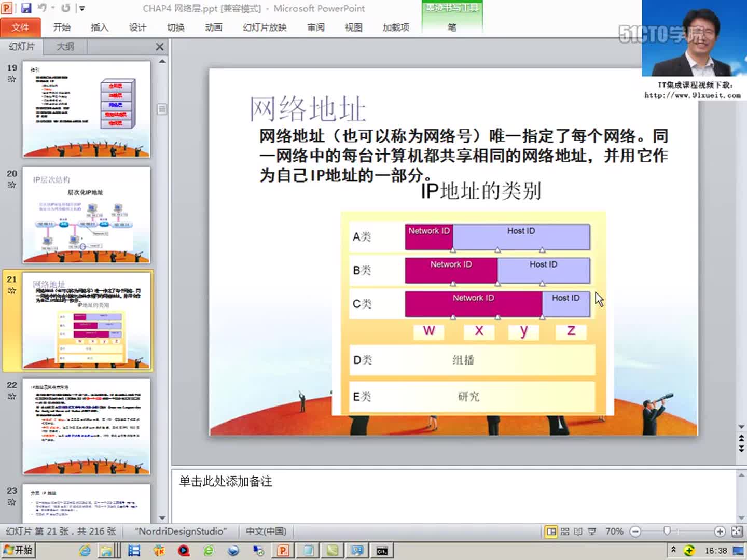Switch to the 插入 ribbon tab

pyautogui.click(x=100, y=27)
